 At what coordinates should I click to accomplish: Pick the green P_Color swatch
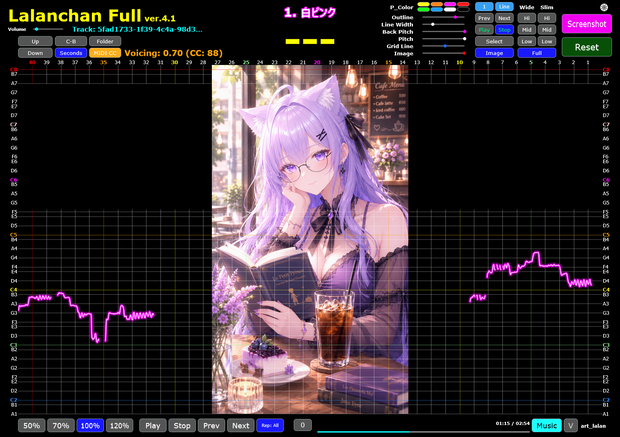(423, 9)
